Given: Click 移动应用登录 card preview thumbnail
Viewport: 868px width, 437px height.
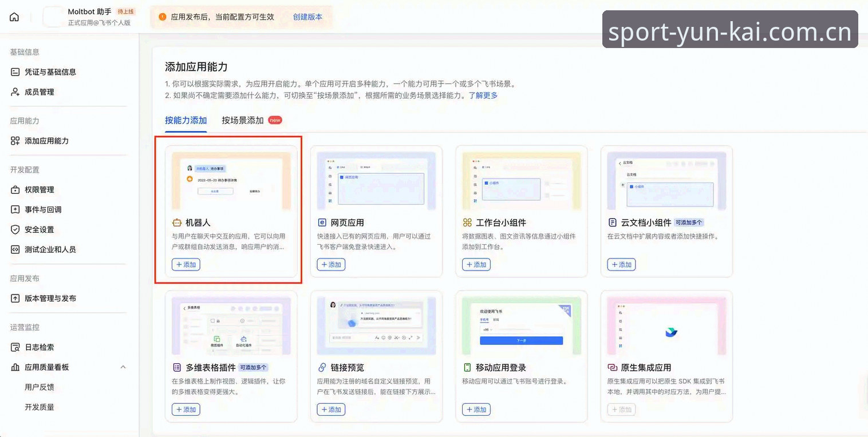Looking at the screenshot, I should click(522, 326).
